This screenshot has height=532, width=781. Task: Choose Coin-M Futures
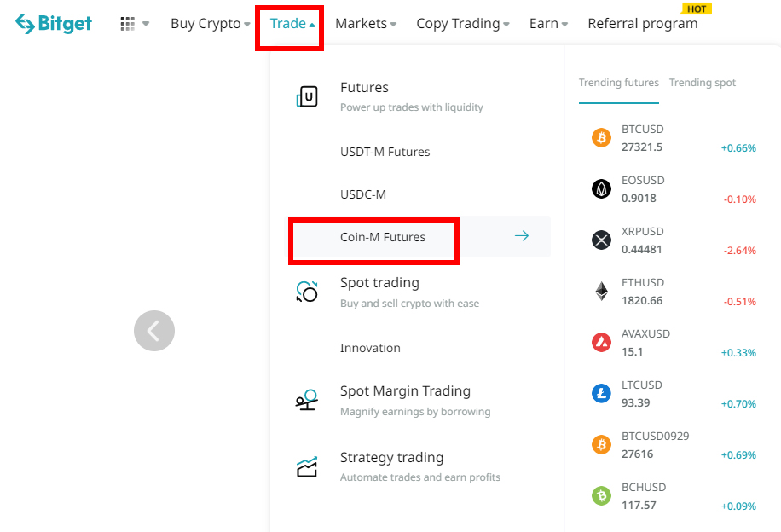click(383, 237)
